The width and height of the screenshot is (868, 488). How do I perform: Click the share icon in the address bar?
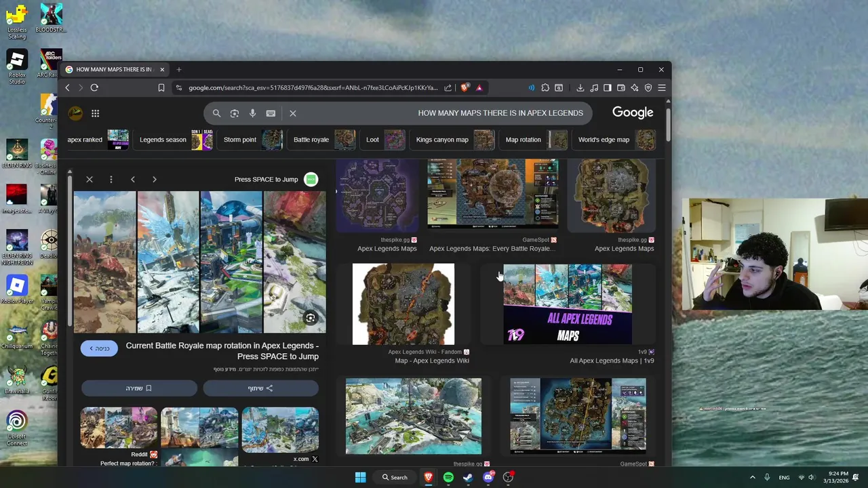coord(448,87)
